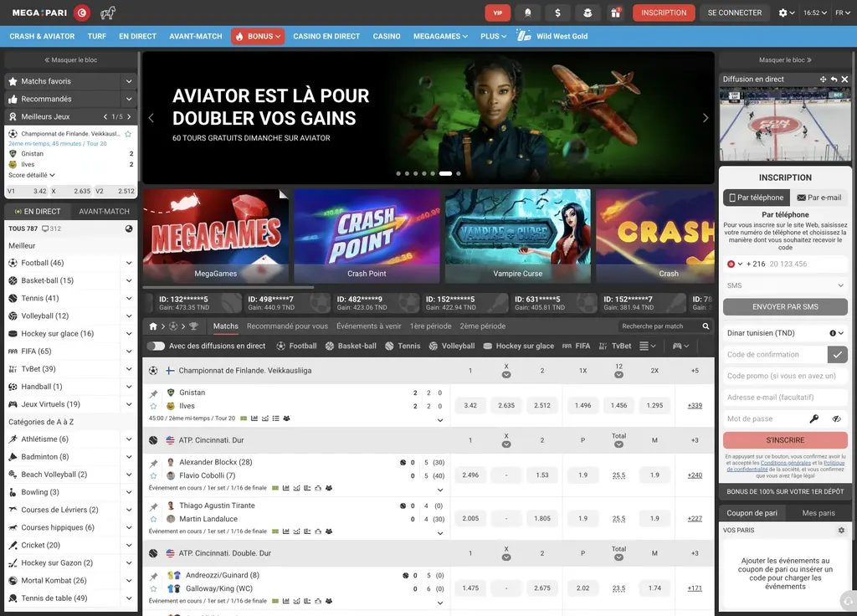Click the return arrow in Diffusion en direct

tap(834, 80)
